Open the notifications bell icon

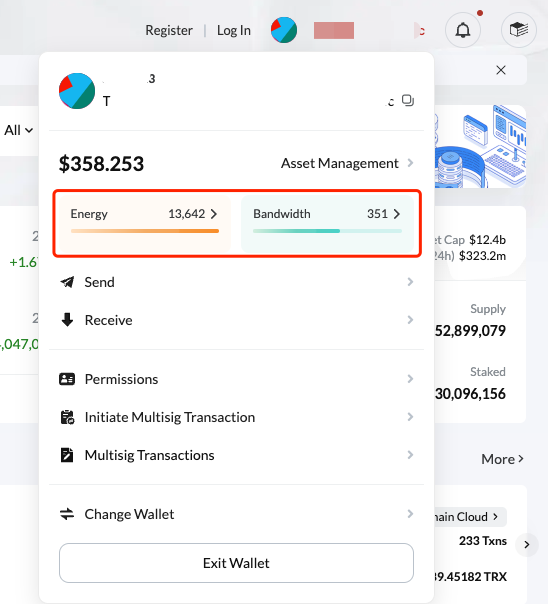click(463, 30)
